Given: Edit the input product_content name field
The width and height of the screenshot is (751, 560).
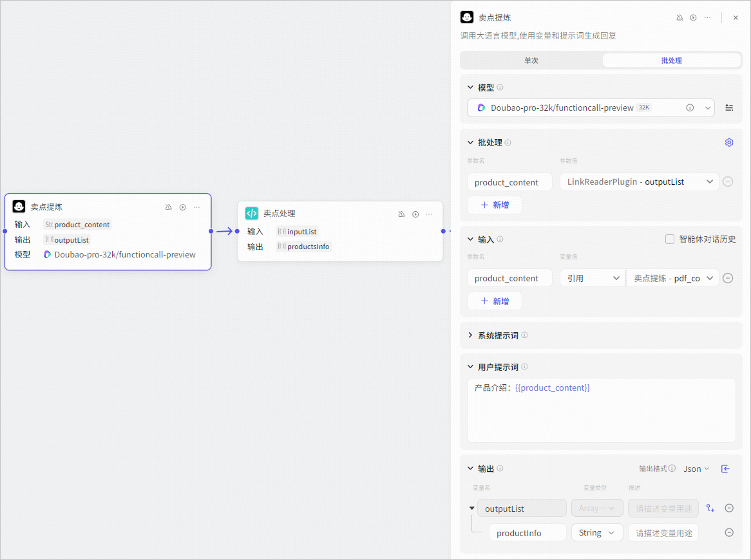Looking at the screenshot, I should coord(509,278).
